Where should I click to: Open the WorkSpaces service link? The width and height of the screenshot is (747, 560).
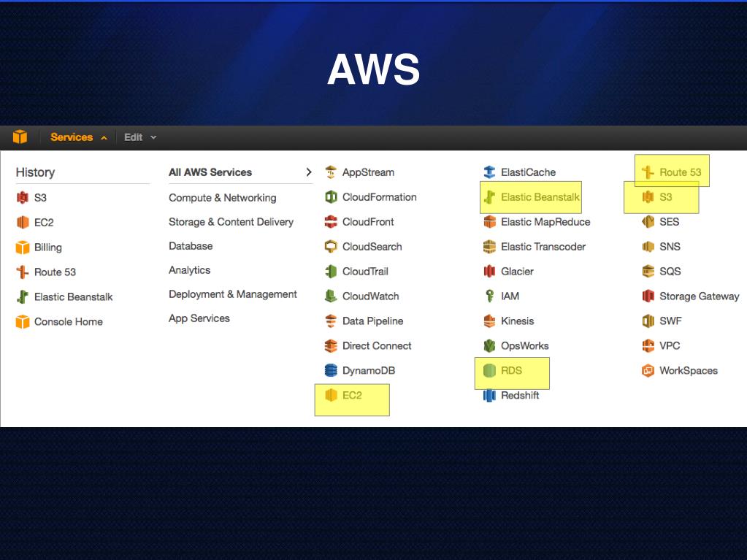click(689, 370)
